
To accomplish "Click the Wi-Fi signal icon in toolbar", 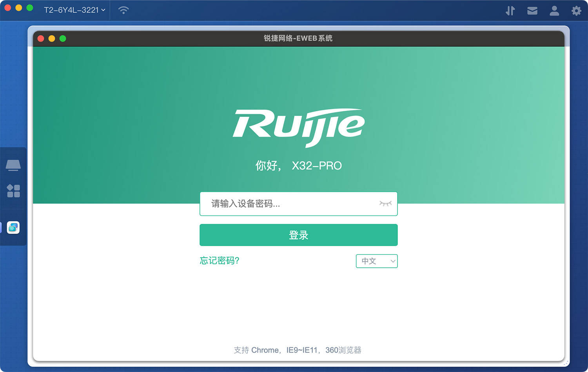I will 123,10.
